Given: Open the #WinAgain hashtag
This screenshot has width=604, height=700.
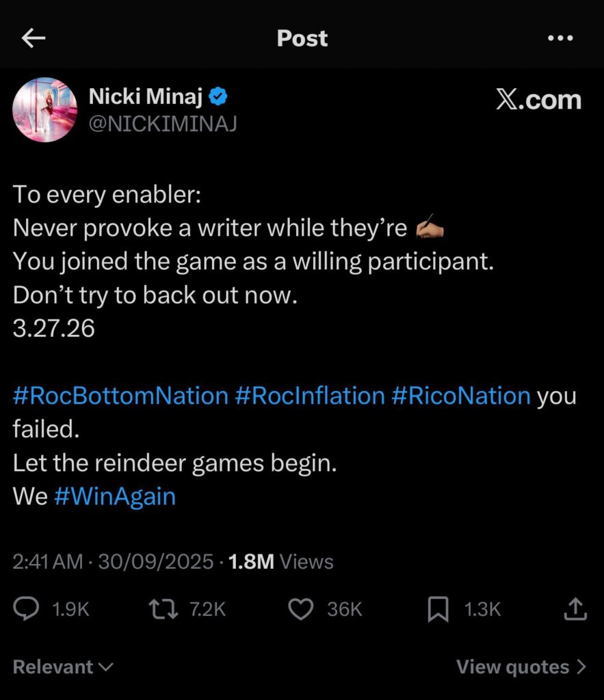Looking at the screenshot, I should 114,496.
